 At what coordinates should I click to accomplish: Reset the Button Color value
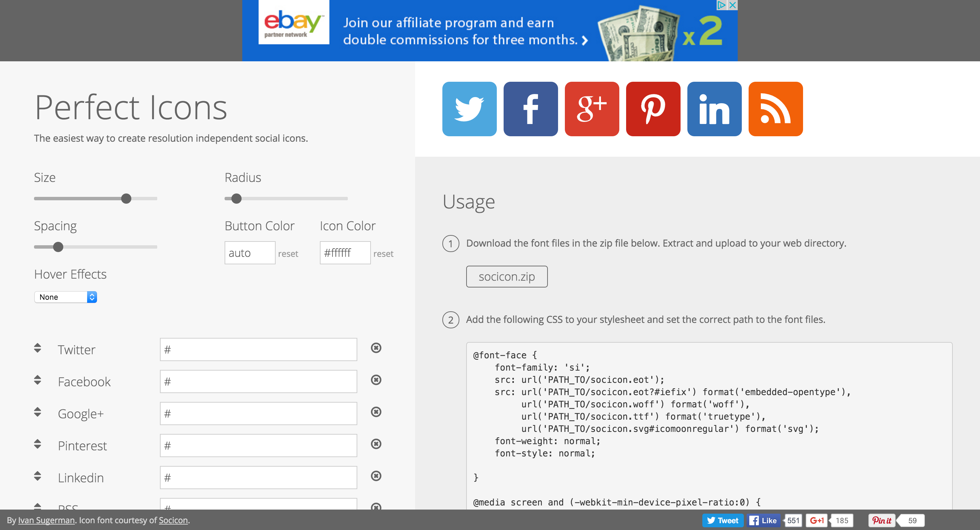[288, 253]
